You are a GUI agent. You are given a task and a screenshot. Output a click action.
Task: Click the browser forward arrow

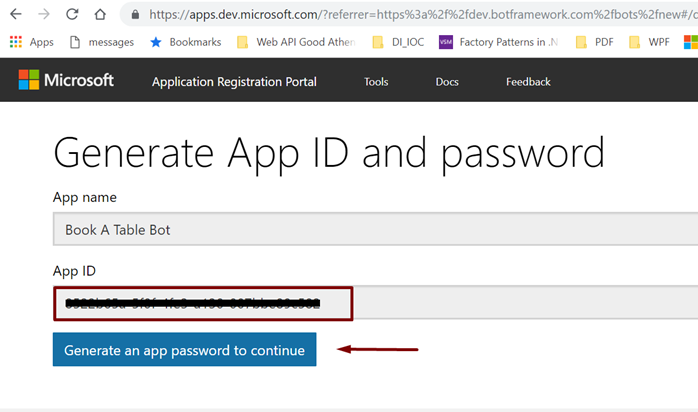point(44,15)
